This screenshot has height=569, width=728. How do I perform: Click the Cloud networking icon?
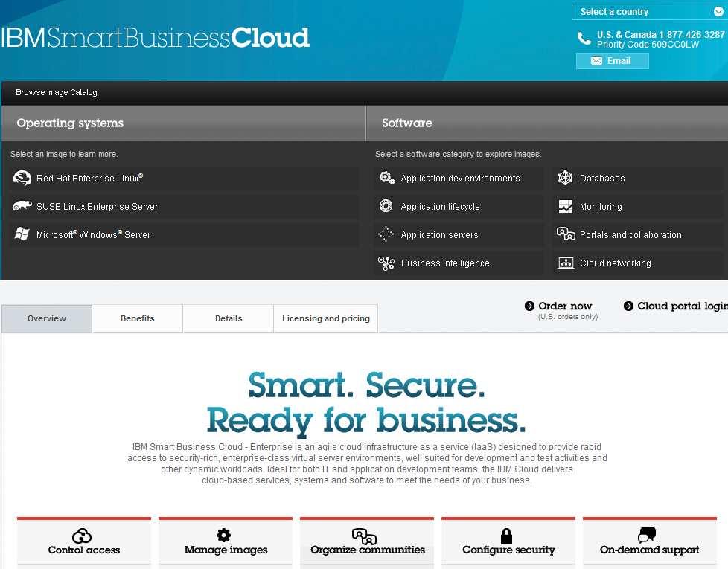[x=566, y=263]
